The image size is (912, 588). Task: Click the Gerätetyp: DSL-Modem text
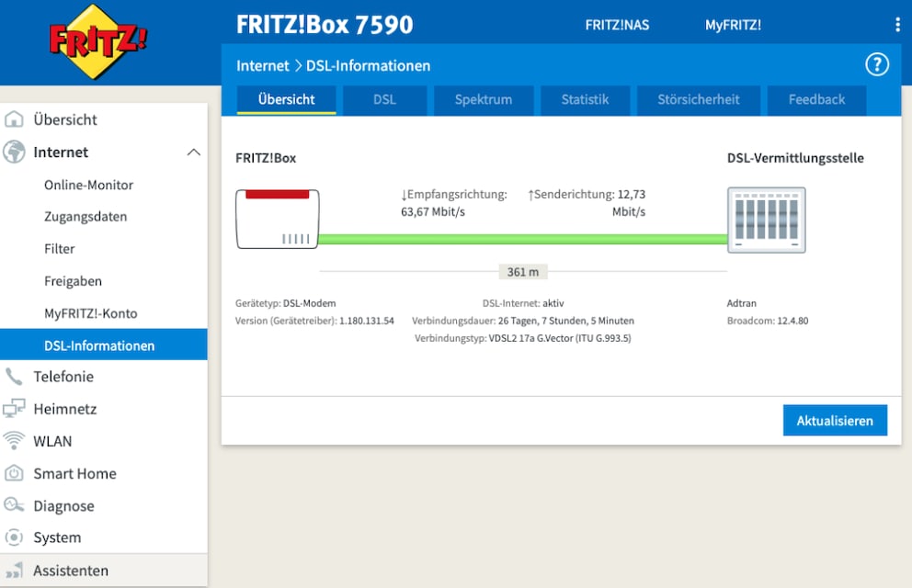[286, 303]
